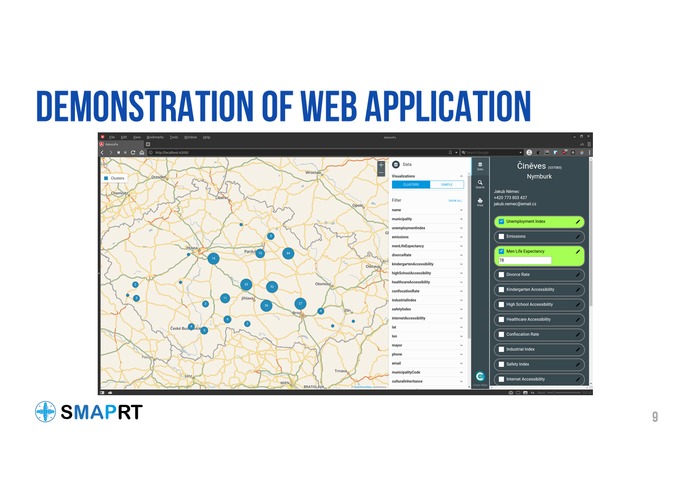Click the cluster marker near Brno labeled 27

point(300,303)
